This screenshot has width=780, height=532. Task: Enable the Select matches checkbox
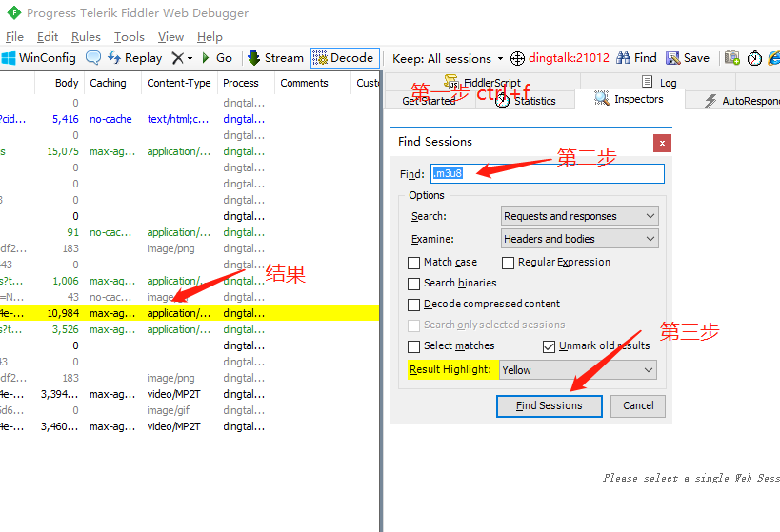pos(413,346)
